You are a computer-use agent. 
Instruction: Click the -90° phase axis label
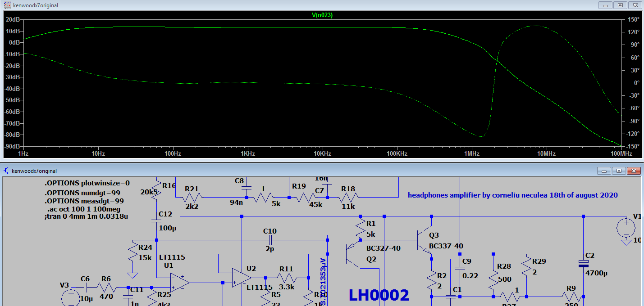tap(633, 121)
